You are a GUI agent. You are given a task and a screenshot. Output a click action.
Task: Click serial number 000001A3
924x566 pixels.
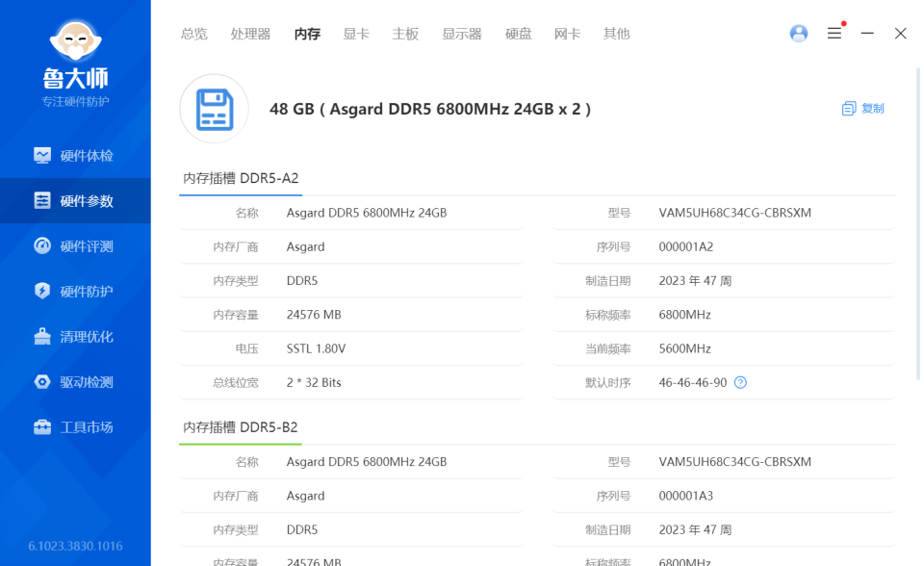(686, 496)
